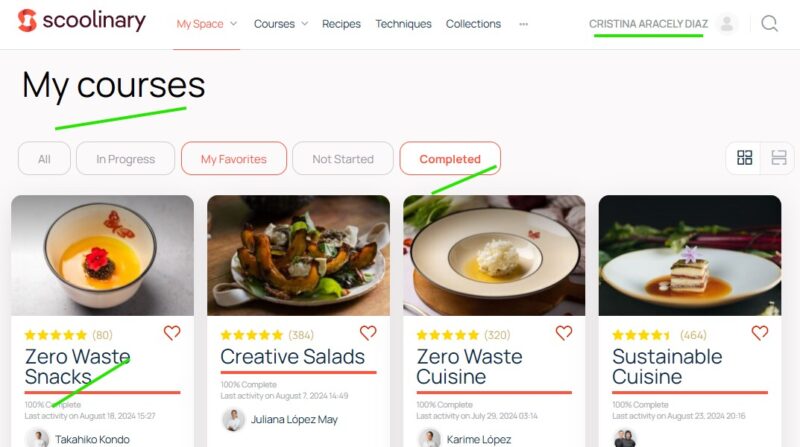Image resolution: width=800 pixels, height=447 pixels.
Task: Switch to list view layout icon
Action: [x=779, y=158]
